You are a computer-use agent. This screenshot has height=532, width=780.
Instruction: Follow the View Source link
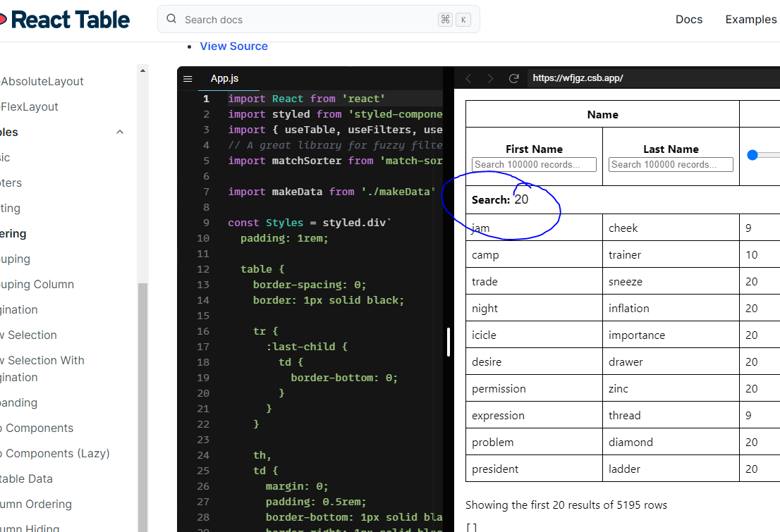tap(233, 47)
